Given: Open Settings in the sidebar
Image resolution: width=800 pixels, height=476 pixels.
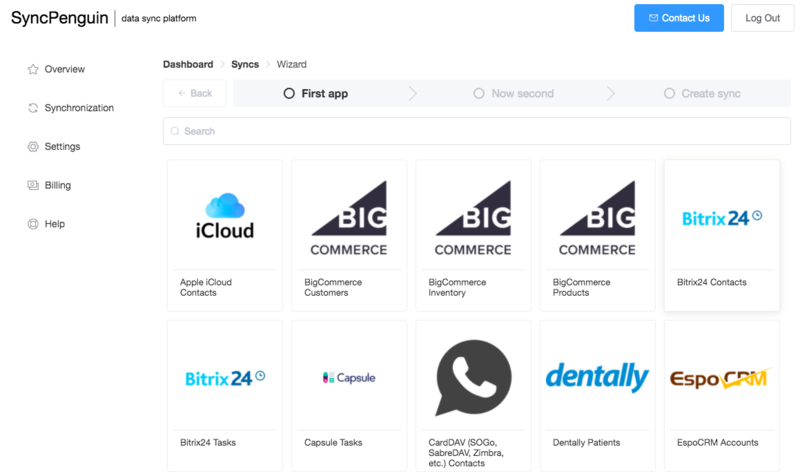Looking at the screenshot, I should (x=62, y=147).
